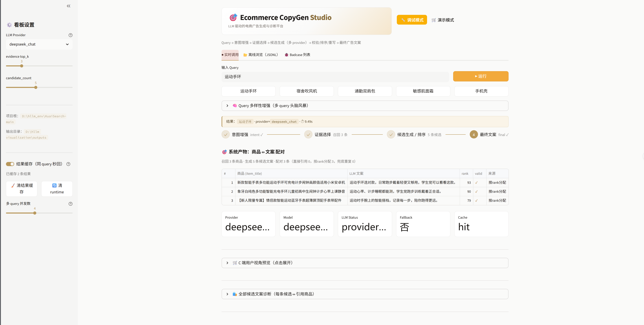Screen dimensions: 644x325
Task: Click valid checkmark in row 1
Action: (x=476, y=183)
